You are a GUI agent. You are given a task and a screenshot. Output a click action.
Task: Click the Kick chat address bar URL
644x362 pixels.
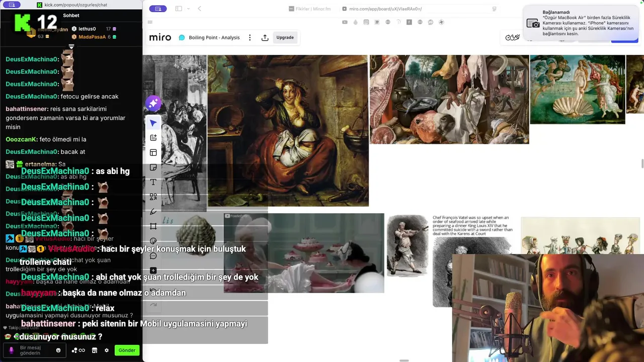click(75, 5)
